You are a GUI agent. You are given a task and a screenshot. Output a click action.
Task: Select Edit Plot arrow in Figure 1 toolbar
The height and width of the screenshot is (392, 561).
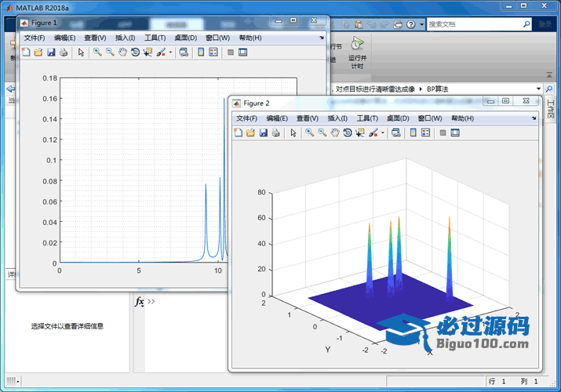[x=82, y=53]
